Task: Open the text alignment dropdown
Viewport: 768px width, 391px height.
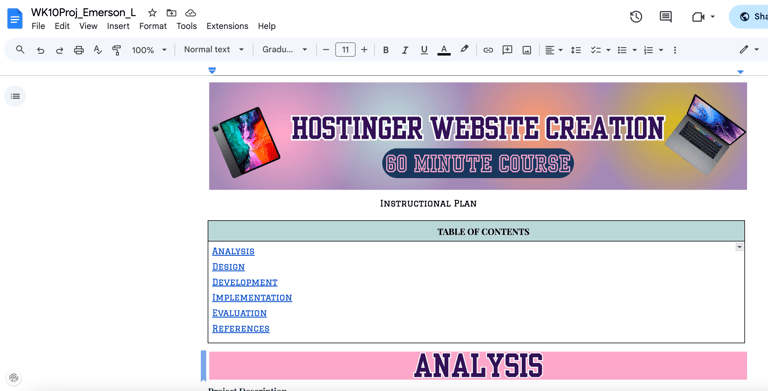Action: (x=554, y=50)
